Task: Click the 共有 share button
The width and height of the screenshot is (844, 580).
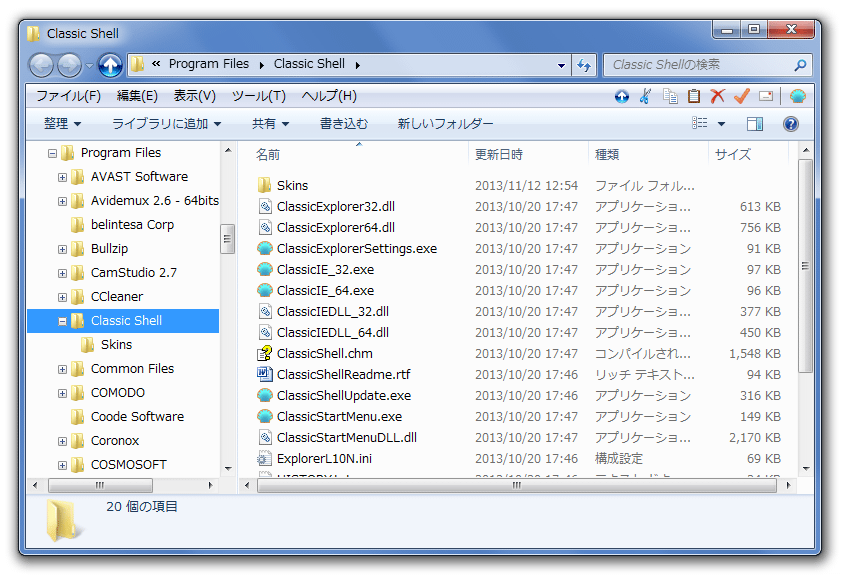Action: tap(271, 124)
